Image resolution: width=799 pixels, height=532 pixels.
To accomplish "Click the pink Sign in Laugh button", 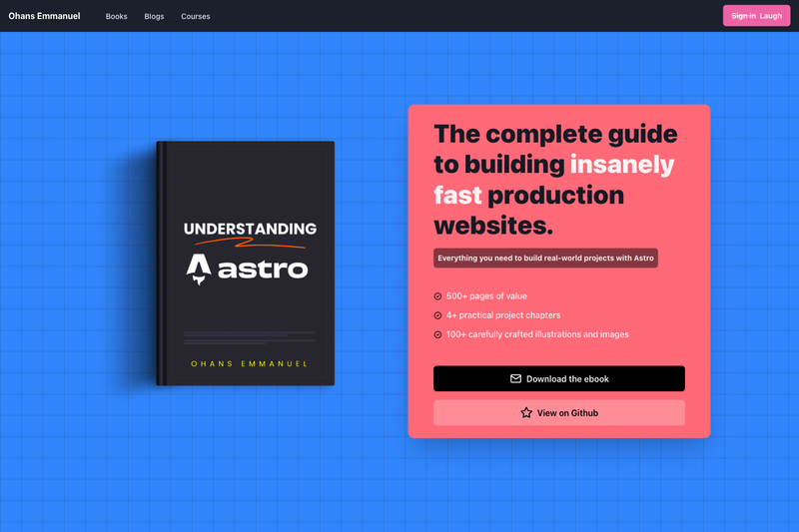I will coord(756,16).
